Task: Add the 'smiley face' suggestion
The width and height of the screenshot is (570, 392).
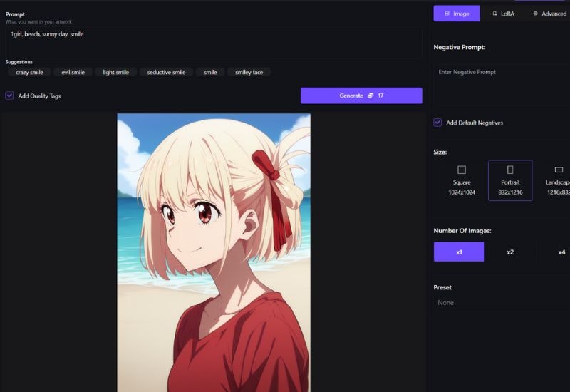Action: (249, 73)
